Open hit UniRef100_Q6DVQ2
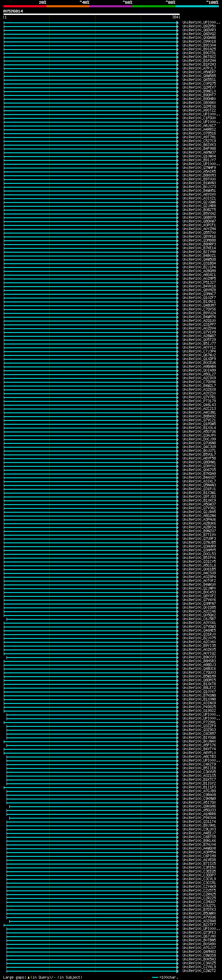Screen dimensions: 222x980 (x=199, y=34)
